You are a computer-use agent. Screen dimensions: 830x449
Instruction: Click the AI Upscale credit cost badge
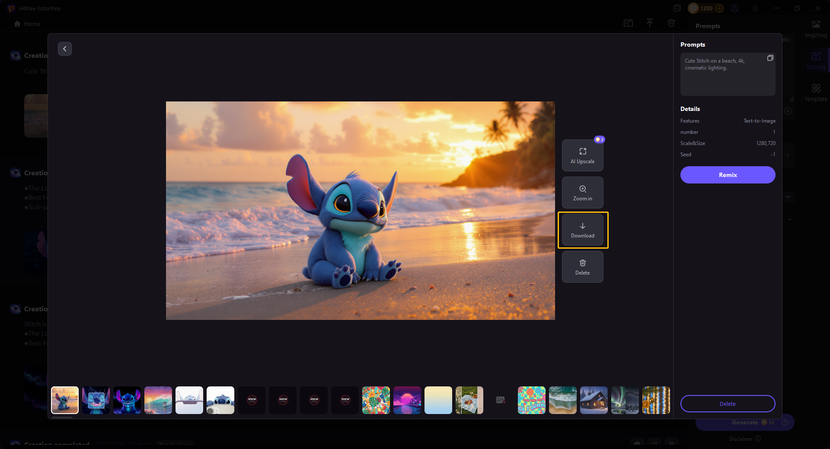pos(599,139)
